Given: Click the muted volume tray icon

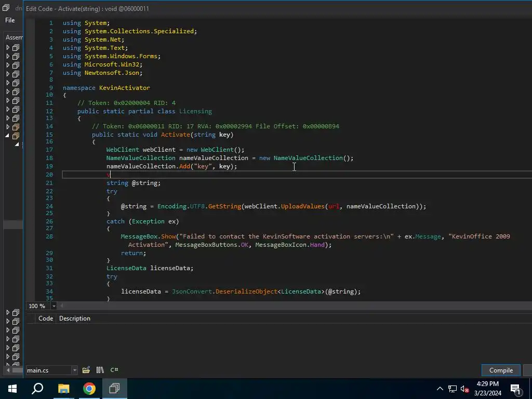Looking at the screenshot, I should click(x=464, y=389).
